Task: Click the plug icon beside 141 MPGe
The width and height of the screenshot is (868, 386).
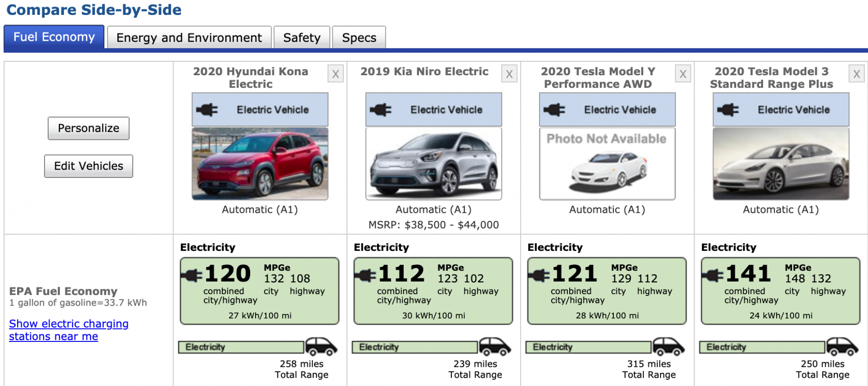Action: coord(713,275)
